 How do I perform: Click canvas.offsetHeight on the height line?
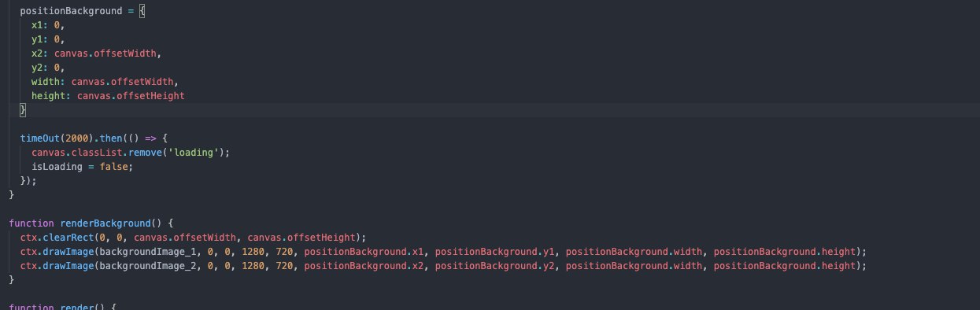click(131, 96)
